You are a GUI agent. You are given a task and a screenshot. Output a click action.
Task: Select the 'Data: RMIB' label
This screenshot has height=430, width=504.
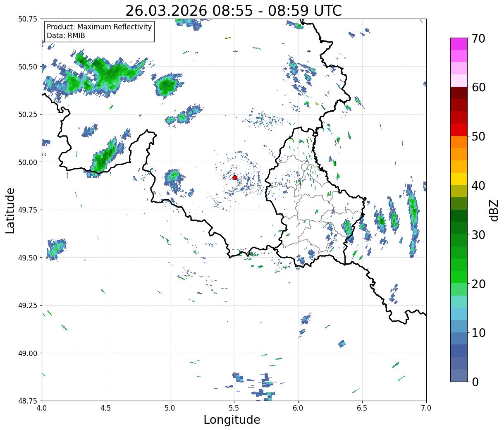pos(66,36)
